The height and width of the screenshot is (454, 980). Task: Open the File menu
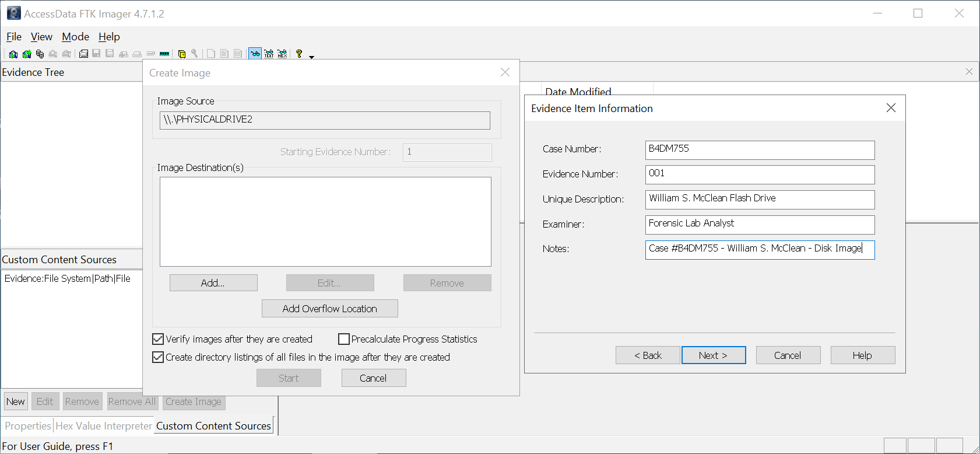[14, 37]
